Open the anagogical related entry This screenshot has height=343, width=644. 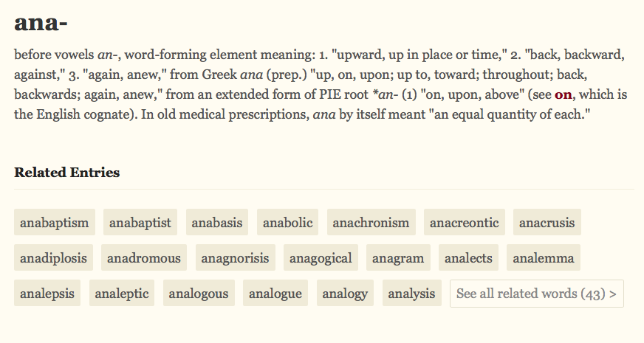point(321,258)
